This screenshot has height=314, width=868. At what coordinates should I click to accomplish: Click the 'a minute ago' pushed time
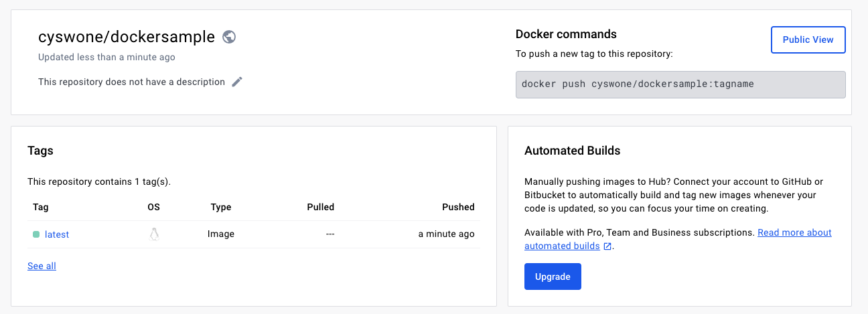click(x=446, y=234)
